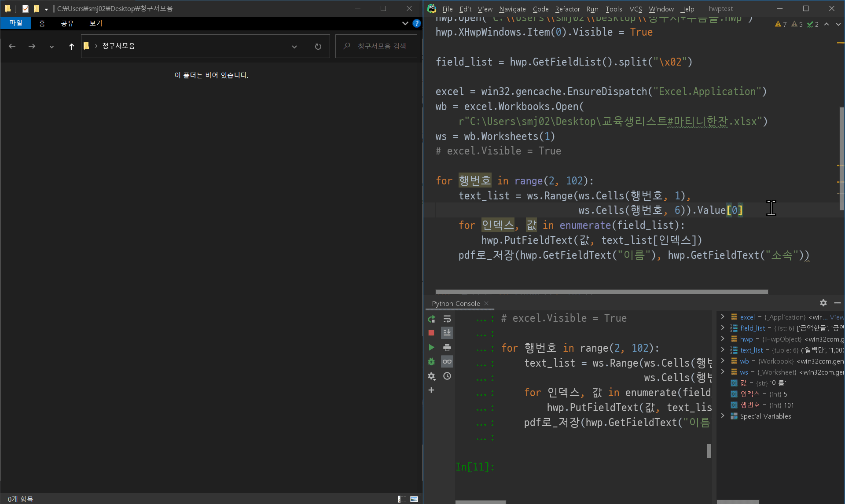This screenshot has width=845, height=504.
Task: Click the Print icon in the console toolbar
Action: coord(447,347)
